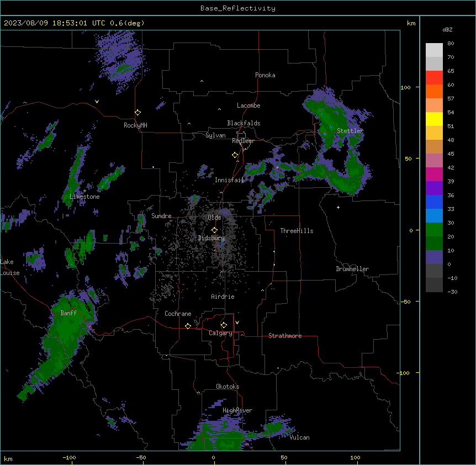Viewport: 476px width, 465px height.
Task: Click the Okotoks label
Action: [x=228, y=387]
